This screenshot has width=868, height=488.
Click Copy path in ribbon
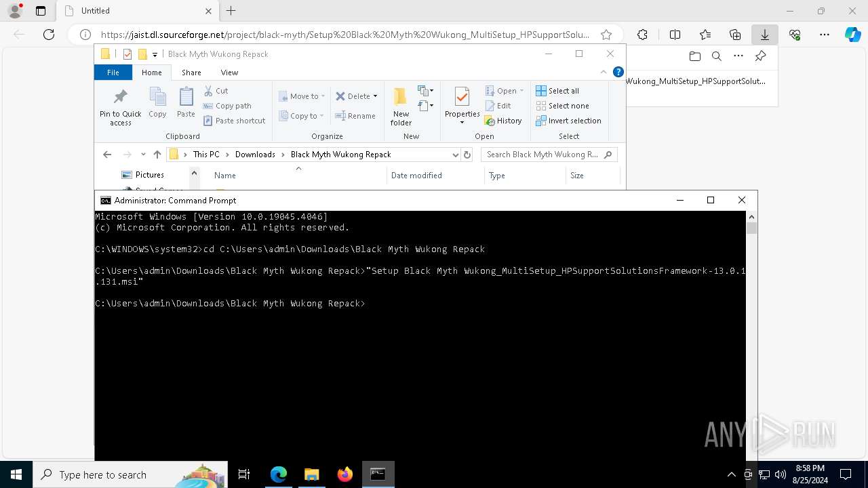point(227,106)
